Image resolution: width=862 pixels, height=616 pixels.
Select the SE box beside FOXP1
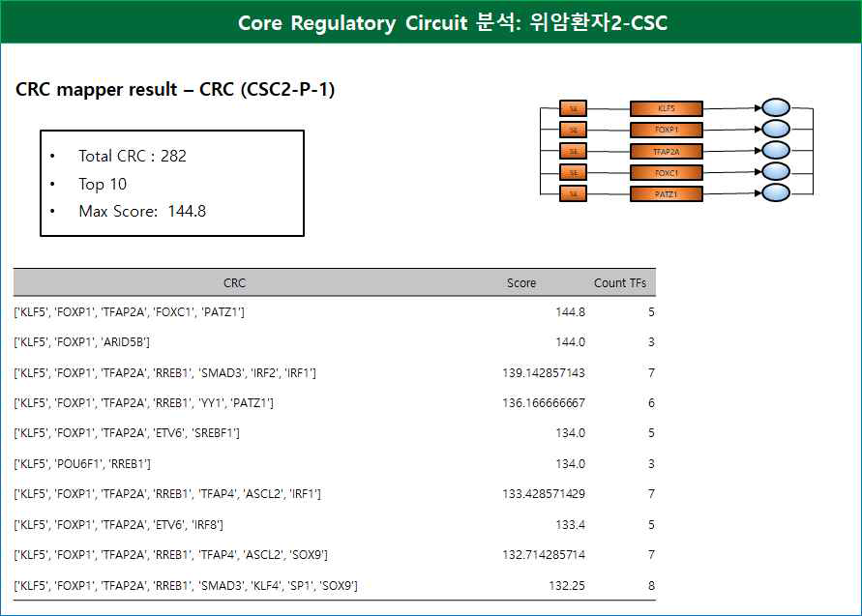point(573,130)
